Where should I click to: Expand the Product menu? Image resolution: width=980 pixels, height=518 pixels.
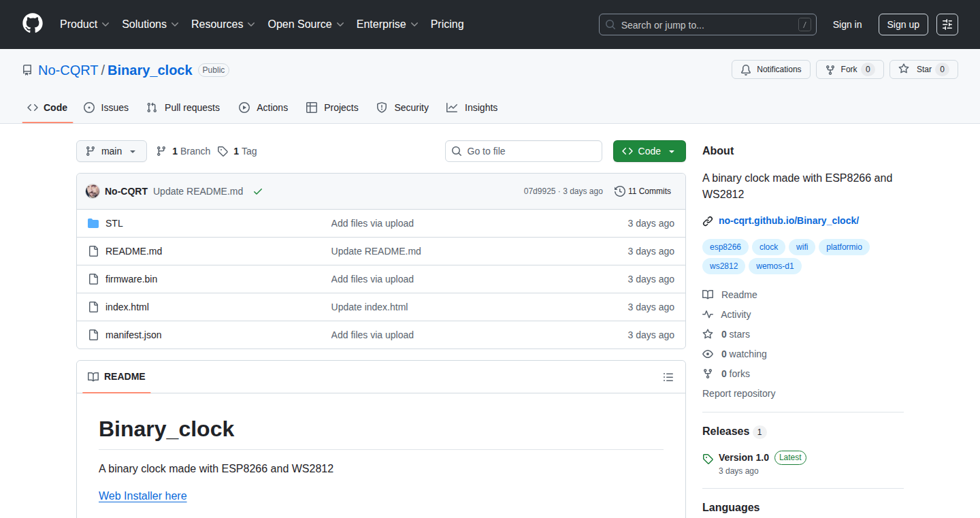[x=84, y=24]
